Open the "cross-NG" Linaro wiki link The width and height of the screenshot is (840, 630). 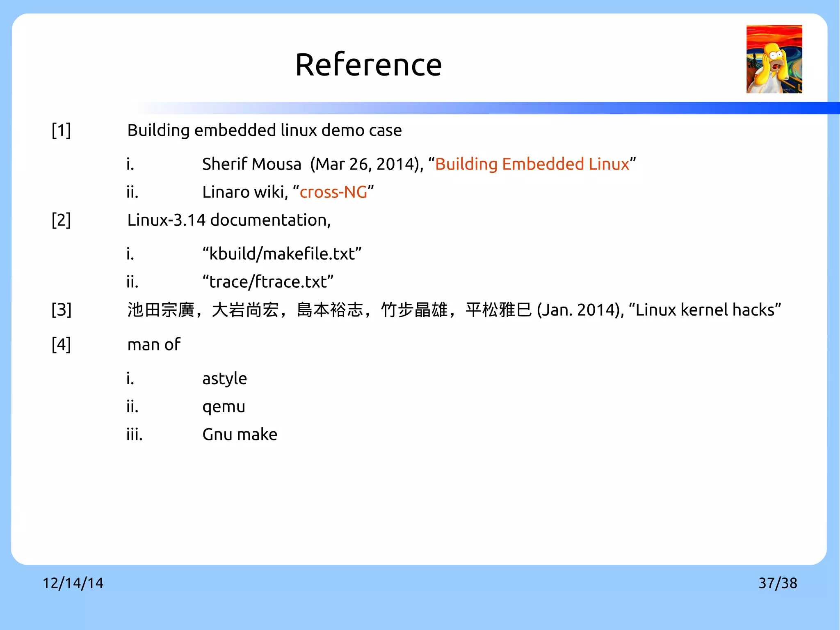coord(333,192)
